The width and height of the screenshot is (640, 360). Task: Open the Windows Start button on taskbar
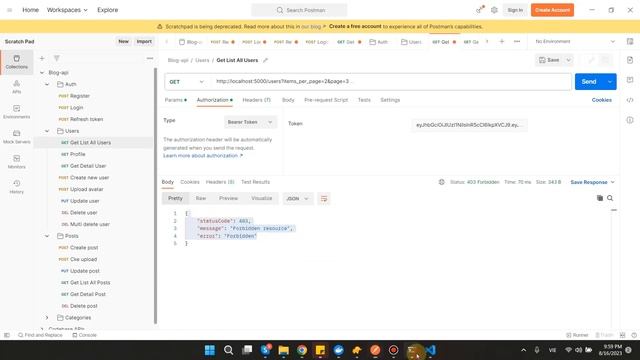pyautogui.click(x=210, y=350)
